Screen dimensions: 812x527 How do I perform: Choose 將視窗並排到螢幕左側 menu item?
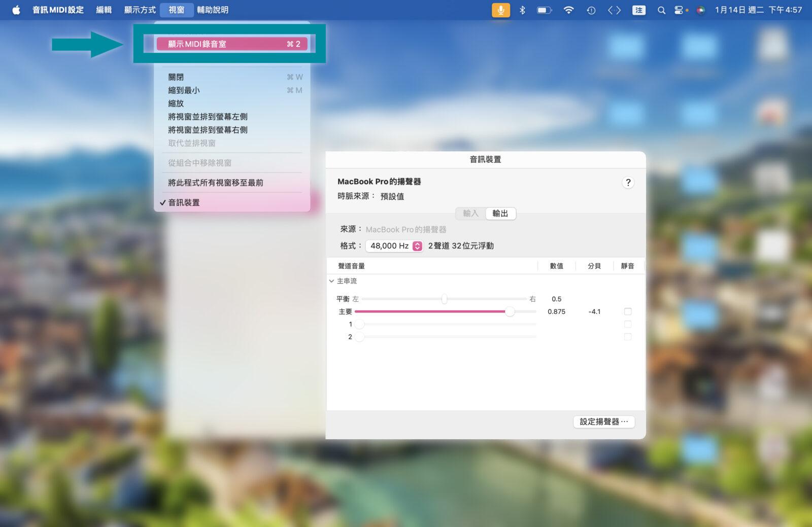coord(208,117)
